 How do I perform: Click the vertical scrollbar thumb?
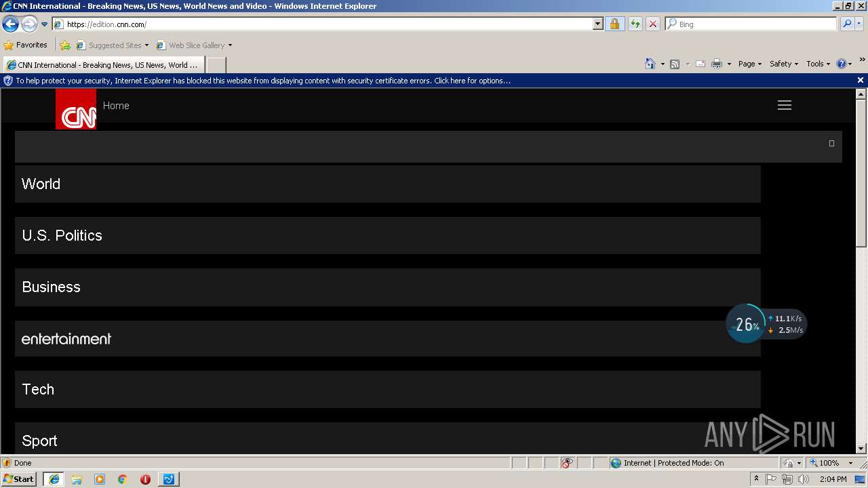[x=861, y=174]
